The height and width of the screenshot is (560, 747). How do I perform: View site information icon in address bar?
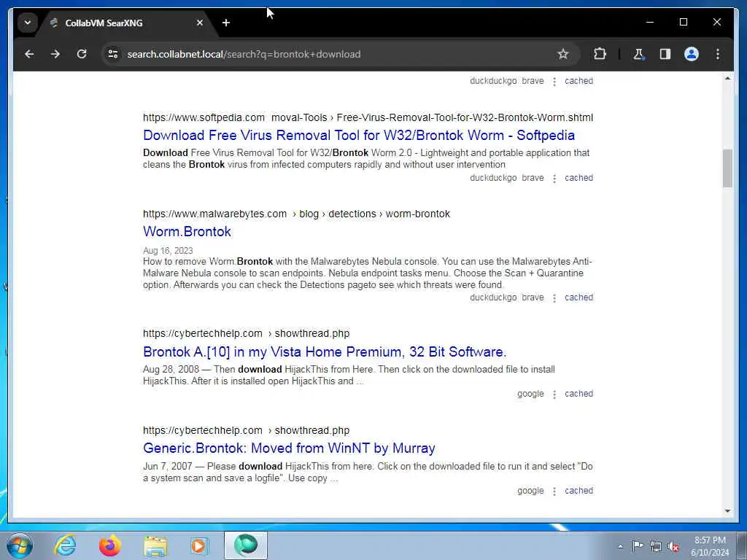113,54
